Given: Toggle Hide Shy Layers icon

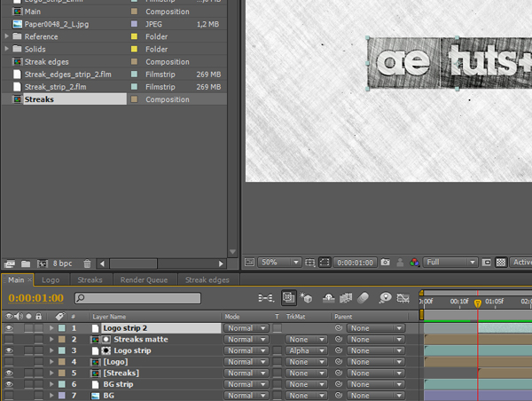Looking at the screenshot, I should [x=328, y=298].
